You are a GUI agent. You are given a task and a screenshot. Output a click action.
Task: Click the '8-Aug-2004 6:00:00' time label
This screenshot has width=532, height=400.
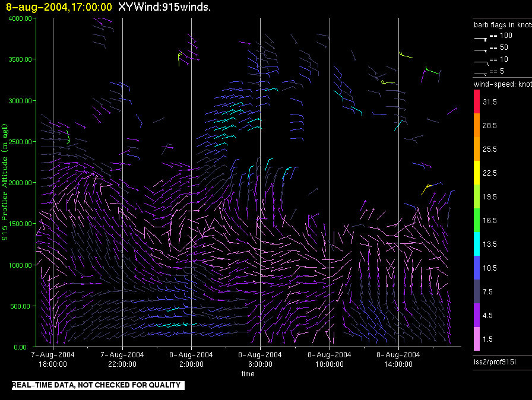[260, 359]
